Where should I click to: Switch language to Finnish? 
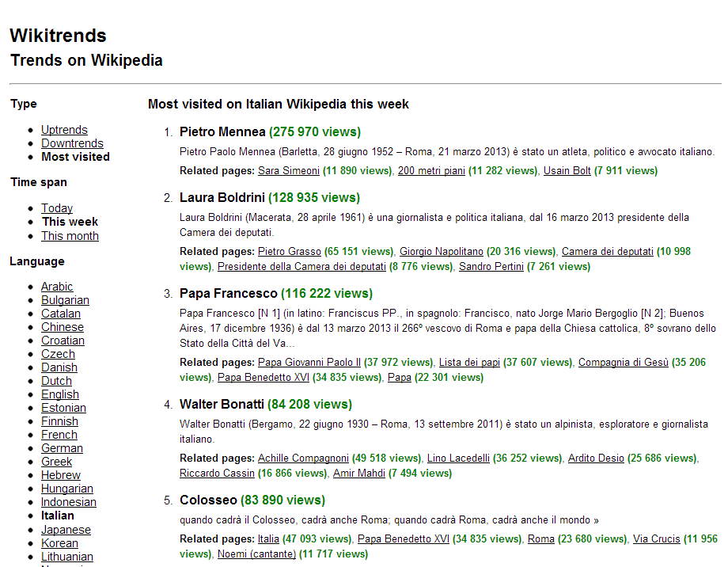point(59,421)
